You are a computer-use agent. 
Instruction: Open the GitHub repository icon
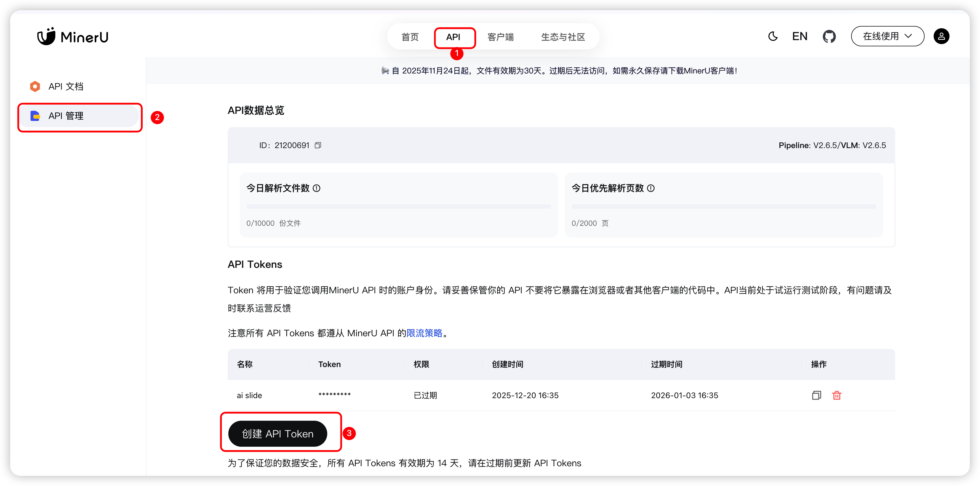[829, 36]
